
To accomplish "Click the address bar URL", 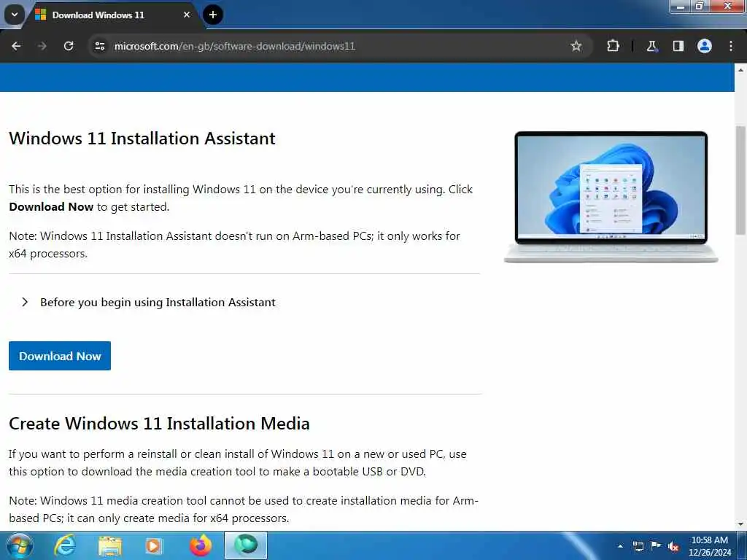I will (234, 46).
